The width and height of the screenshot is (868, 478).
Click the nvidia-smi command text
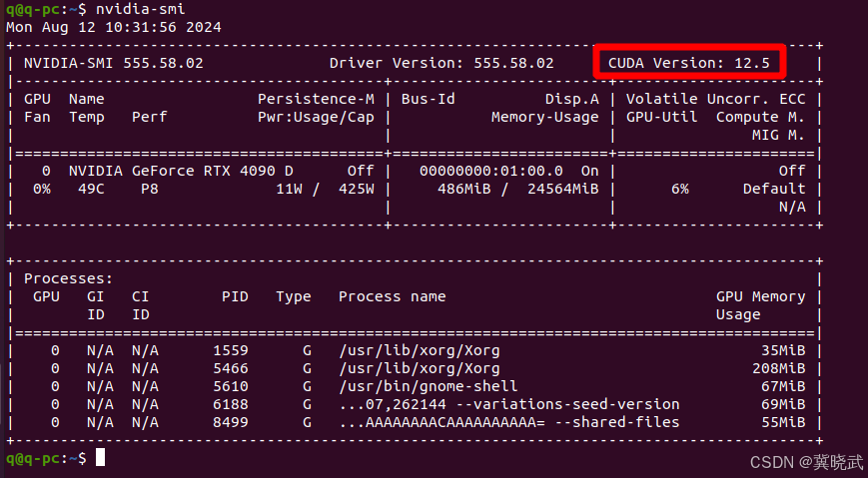click(141, 9)
